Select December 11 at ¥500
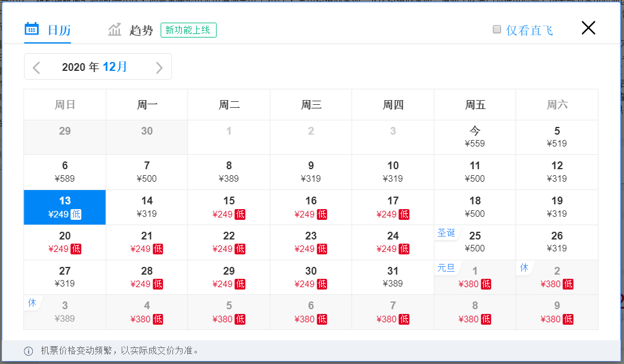Screen dimensions: 624x364 click(x=475, y=172)
